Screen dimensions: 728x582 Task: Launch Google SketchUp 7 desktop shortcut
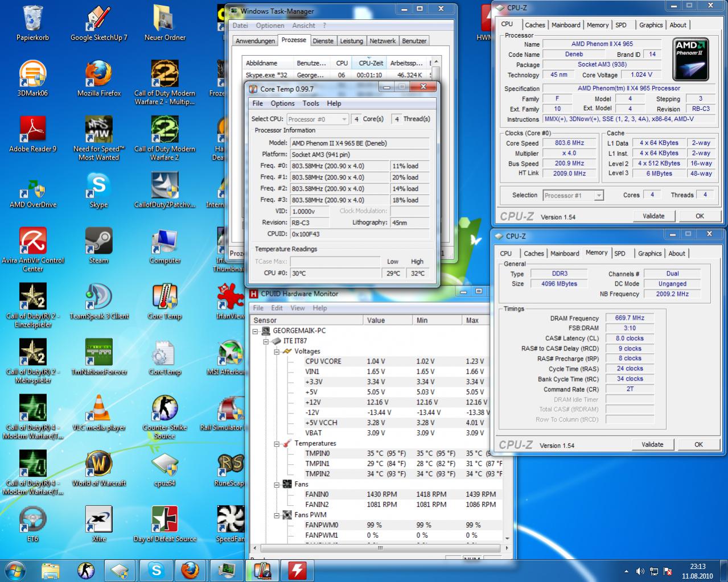point(99,23)
